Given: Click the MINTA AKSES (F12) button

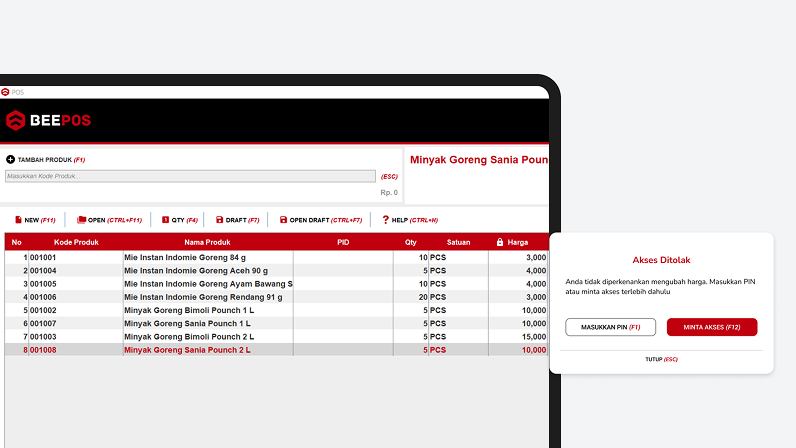Looking at the screenshot, I should (712, 327).
